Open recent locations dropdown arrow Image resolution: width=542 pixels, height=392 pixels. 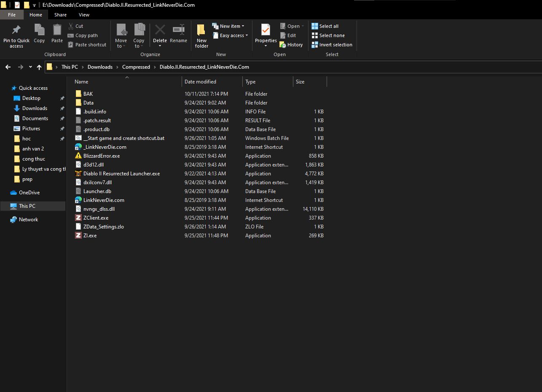click(30, 67)
